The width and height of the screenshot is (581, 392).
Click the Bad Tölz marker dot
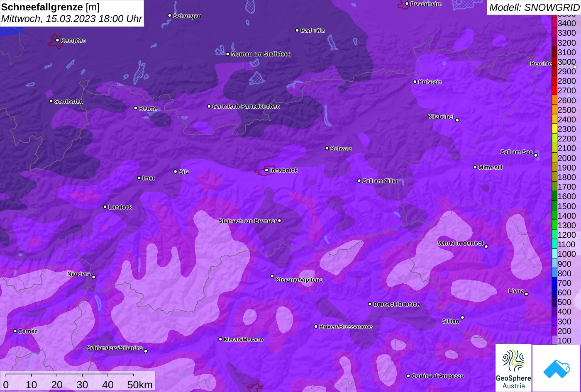pyautogui.click(x=297, y=30)
